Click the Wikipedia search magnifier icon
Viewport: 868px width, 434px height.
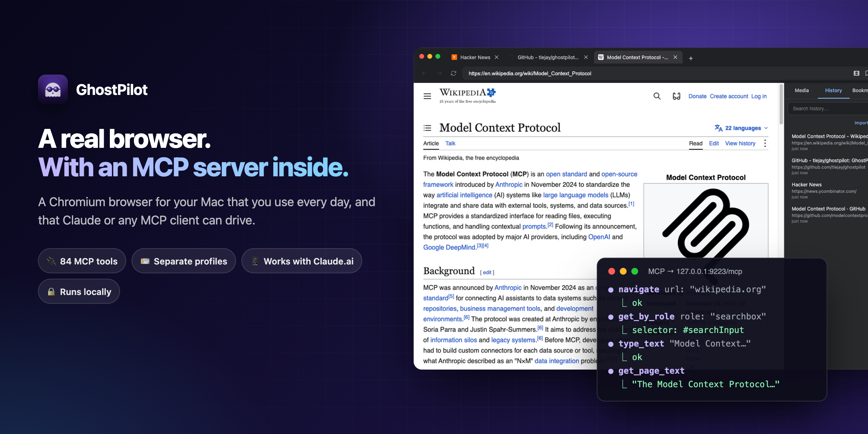click(657, 96)
